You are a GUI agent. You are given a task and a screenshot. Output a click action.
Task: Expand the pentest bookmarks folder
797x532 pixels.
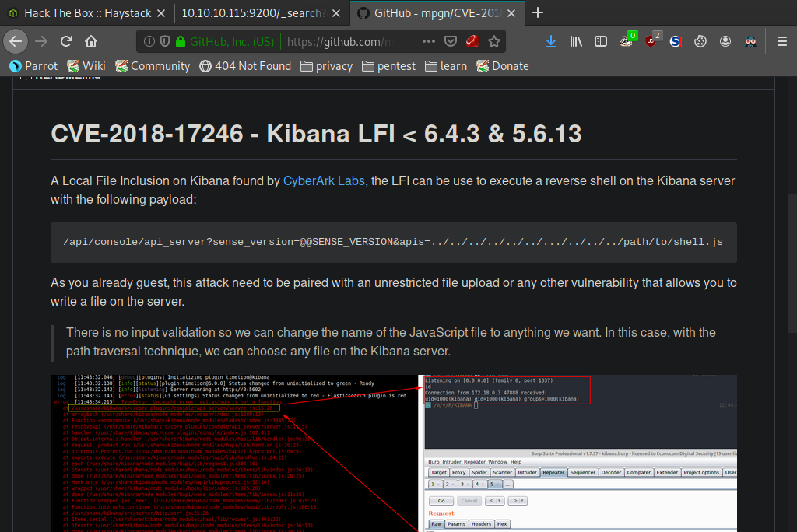point(389,66)
